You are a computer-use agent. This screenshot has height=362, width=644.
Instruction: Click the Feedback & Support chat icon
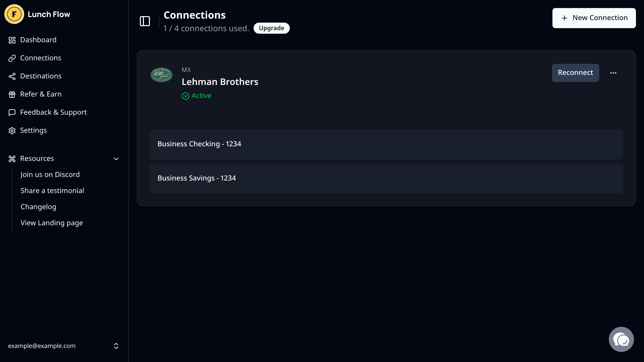click(12, 113)
